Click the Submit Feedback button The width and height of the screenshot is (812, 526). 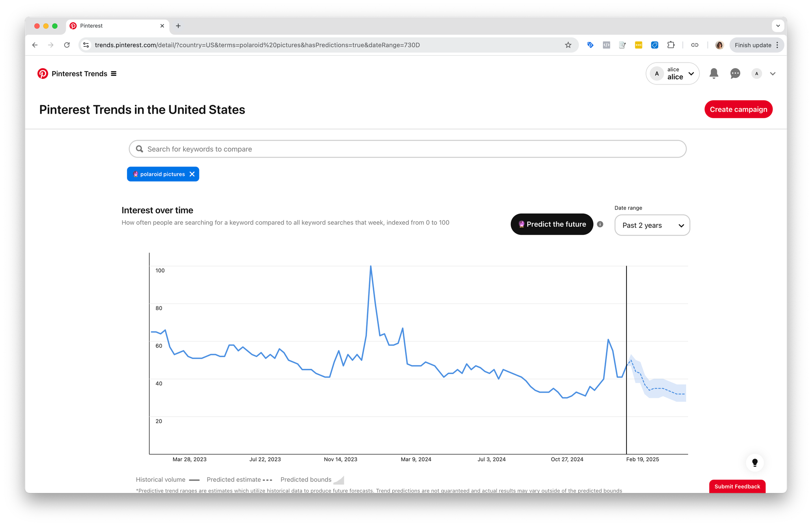pyautogui.click(x=737, y=486)
